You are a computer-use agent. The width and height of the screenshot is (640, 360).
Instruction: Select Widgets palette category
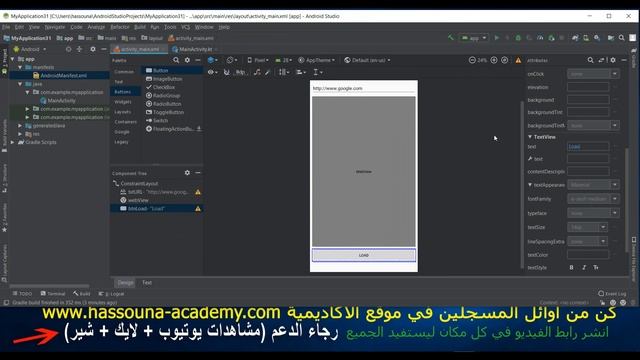point(123,102)
